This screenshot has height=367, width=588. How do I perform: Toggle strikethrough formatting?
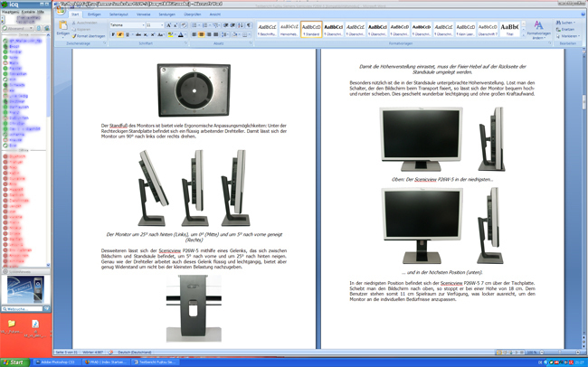click(x=138, y=34)
